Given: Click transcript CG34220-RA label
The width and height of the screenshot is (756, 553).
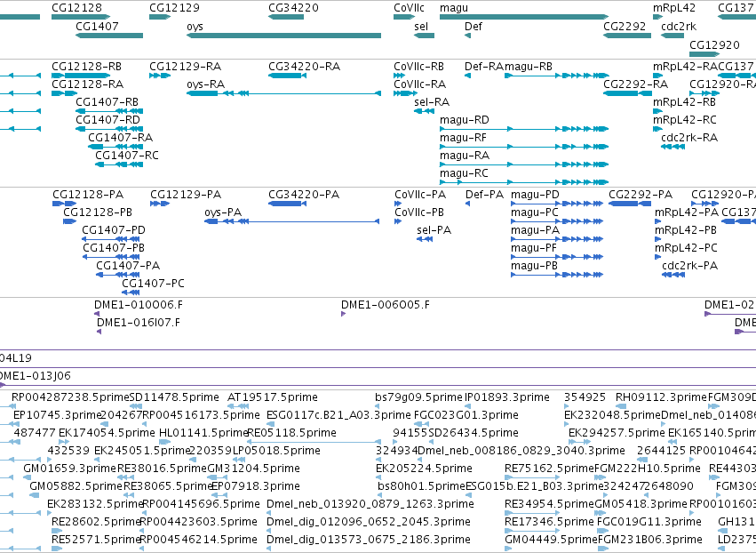Looking at the screenshot, I should coord(304,67).
